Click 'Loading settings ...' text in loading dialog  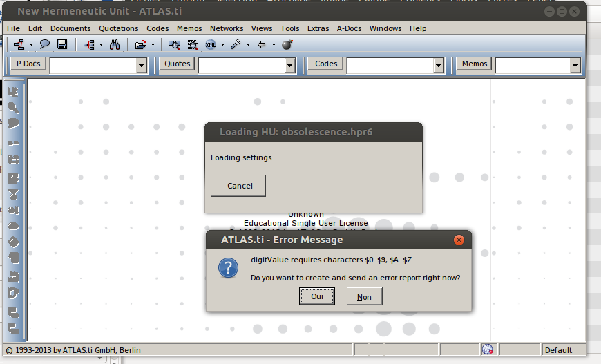(245, 157)
